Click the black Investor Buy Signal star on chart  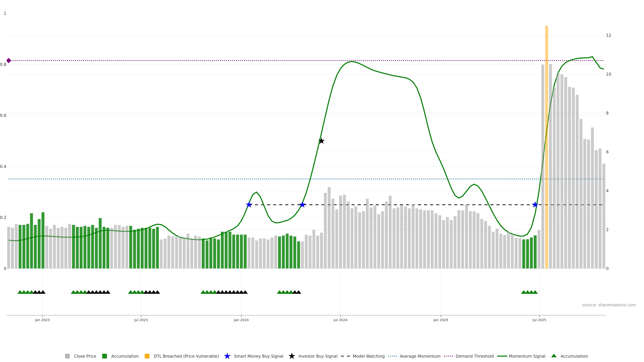(321, 141)
